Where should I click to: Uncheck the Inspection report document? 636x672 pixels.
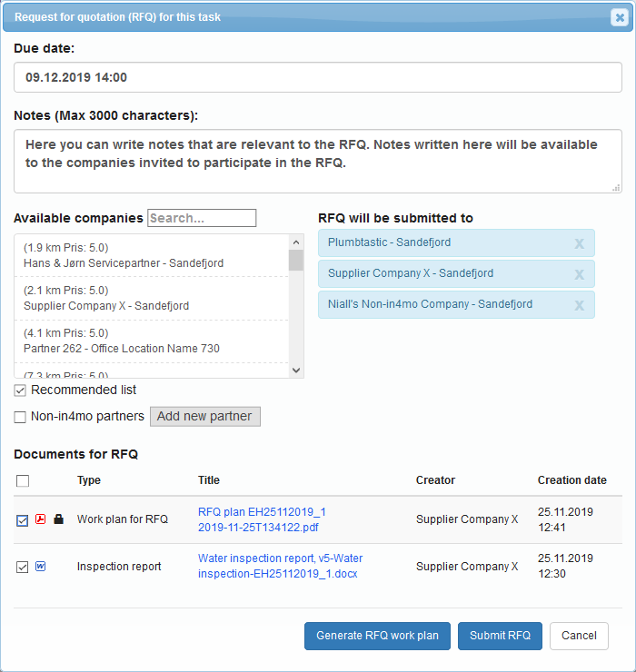(22, 568)
